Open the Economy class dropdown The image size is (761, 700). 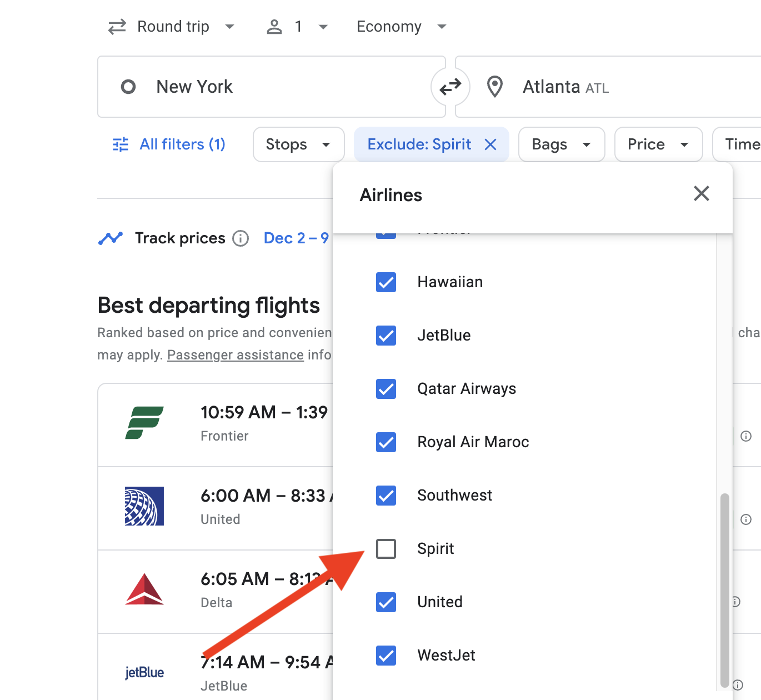pos(402,27)
